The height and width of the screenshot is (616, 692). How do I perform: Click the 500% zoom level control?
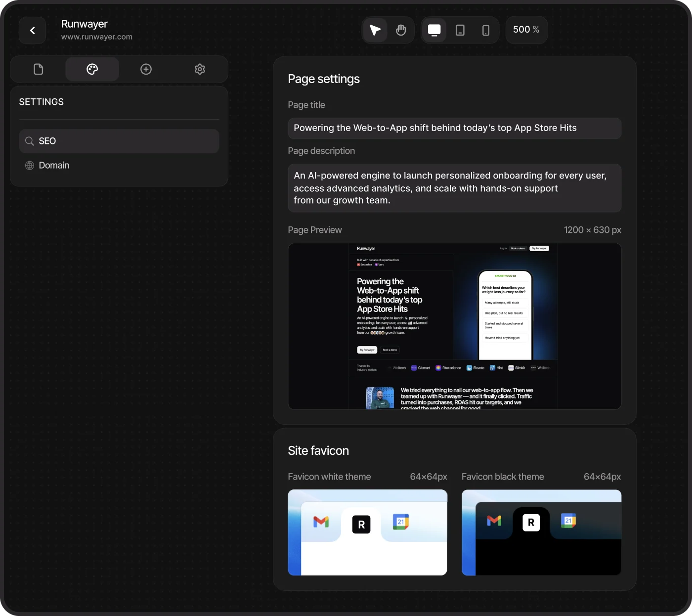(526, 30)
